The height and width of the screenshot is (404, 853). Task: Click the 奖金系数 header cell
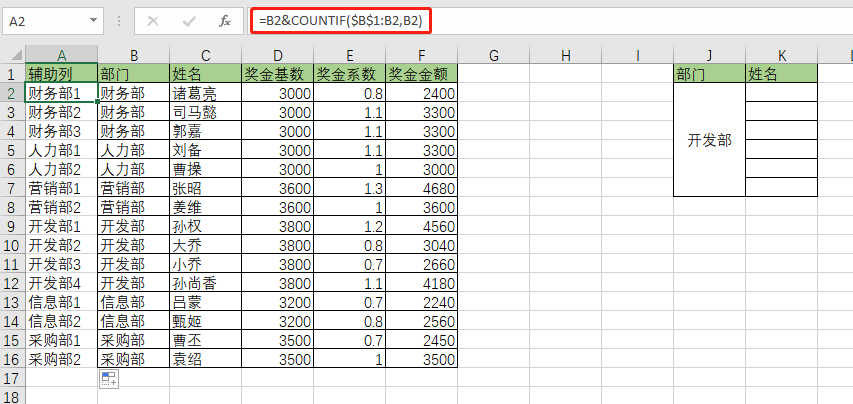click(349, 73)
